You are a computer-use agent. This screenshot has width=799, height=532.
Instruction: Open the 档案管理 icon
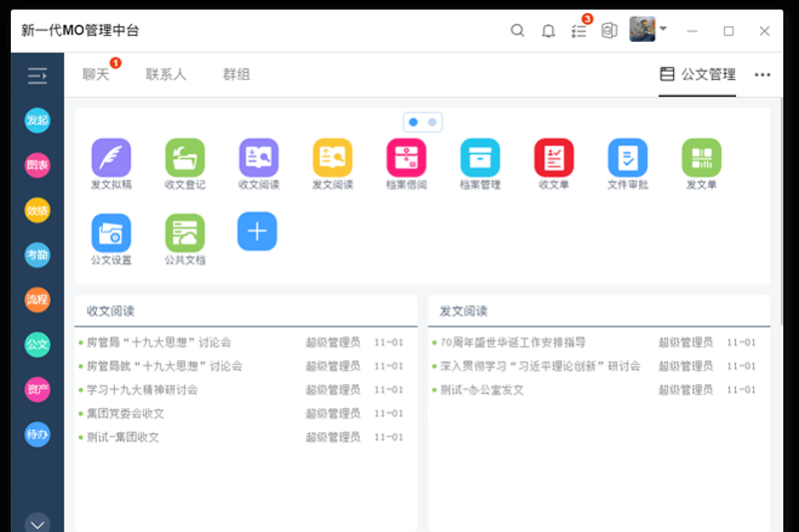pos(480,158)
